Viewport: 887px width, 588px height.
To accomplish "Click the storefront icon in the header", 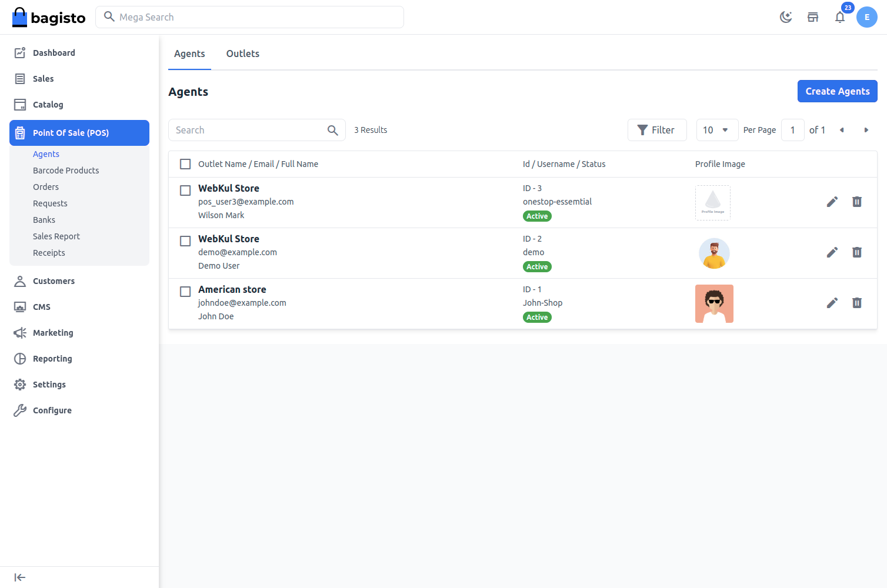I will tap(813, 17).
